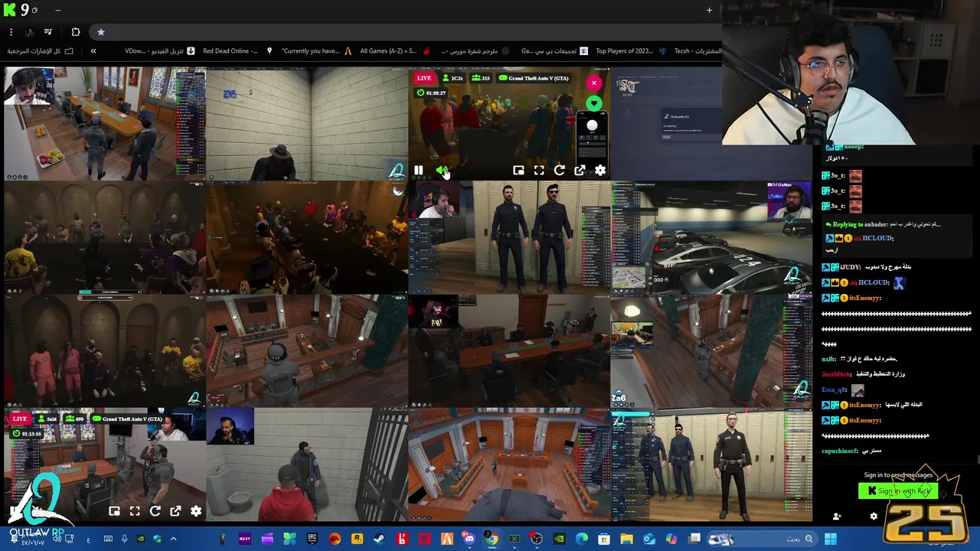Select the police car garage stream tile
Screen dimensions: 980x551
coord(711,237)
